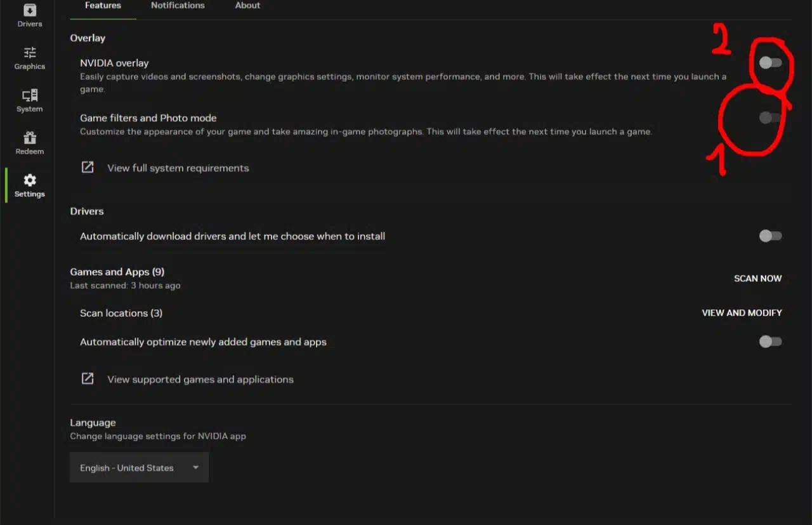Go to the System sidebar page

29,100
